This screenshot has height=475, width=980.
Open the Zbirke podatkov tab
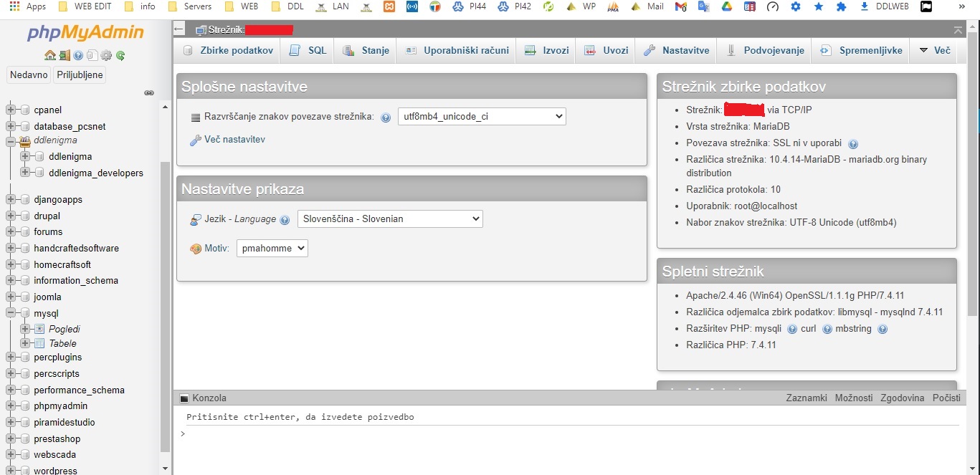[x=229, y=50]
